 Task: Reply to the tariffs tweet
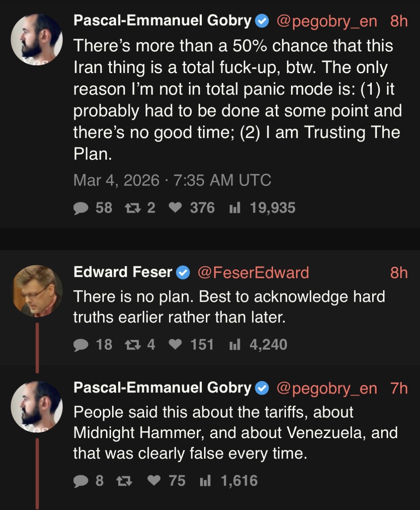coord(81,481)
